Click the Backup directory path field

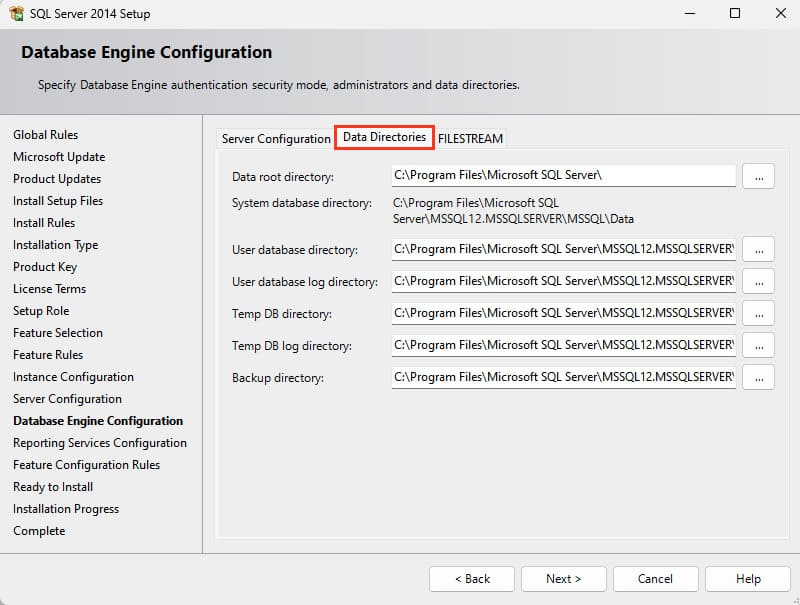coord(564,377)
